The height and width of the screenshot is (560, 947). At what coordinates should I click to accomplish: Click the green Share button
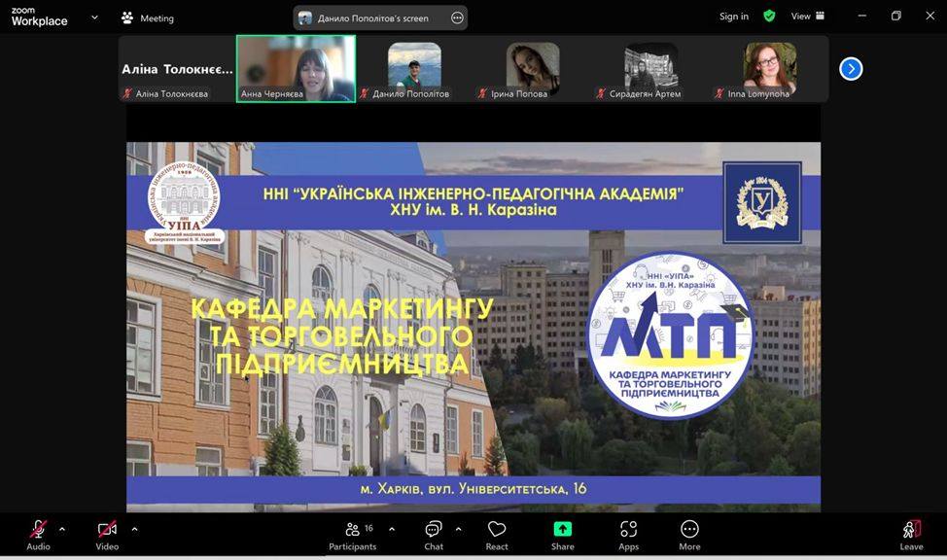coord(562,535)
